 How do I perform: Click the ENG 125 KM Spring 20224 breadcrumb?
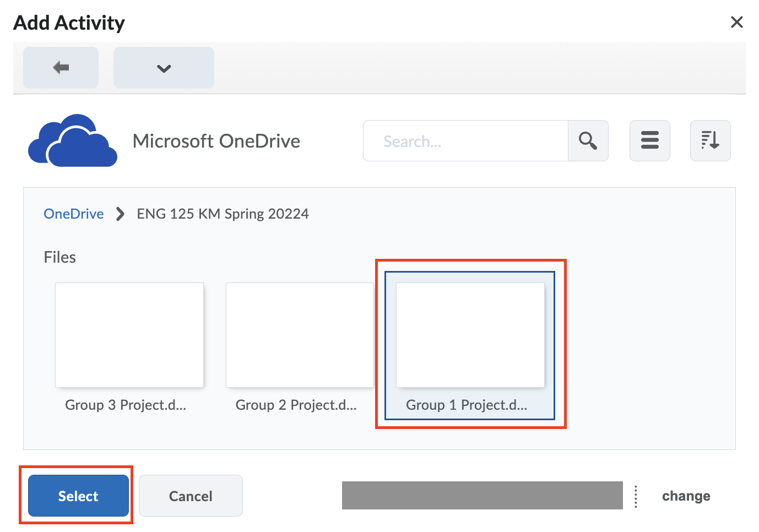click(223, 214)
